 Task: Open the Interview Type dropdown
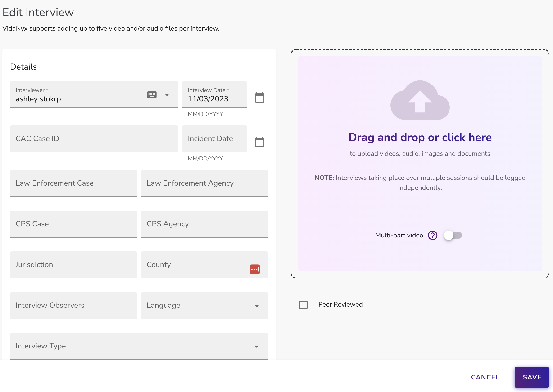[x=257, y=346]
